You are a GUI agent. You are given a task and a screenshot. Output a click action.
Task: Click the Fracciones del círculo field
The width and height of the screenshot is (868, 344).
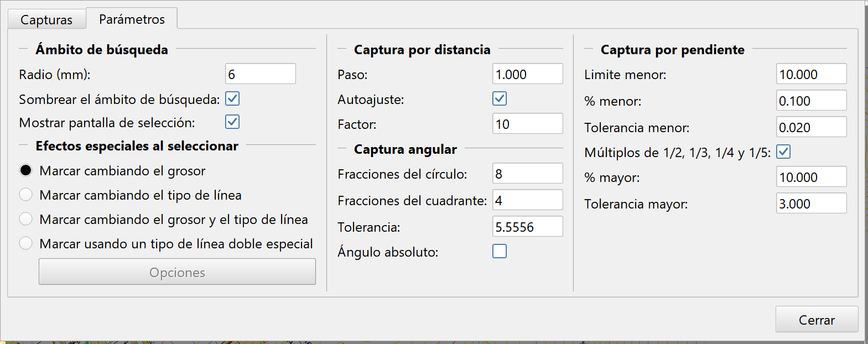click(527, 174)
